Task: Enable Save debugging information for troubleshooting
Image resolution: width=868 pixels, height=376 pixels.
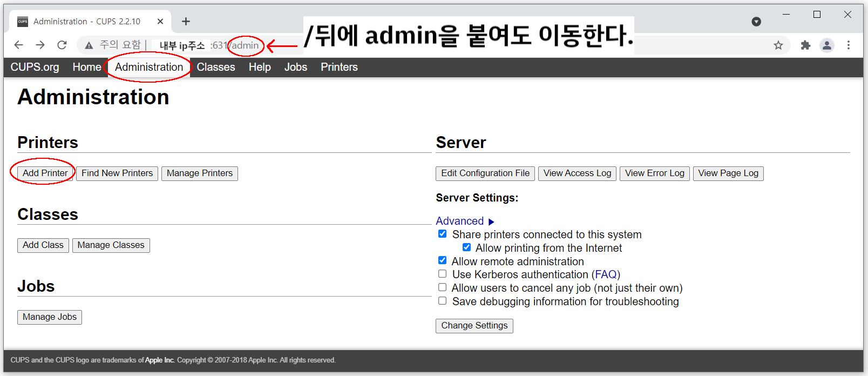Action: tap(442, 301)
